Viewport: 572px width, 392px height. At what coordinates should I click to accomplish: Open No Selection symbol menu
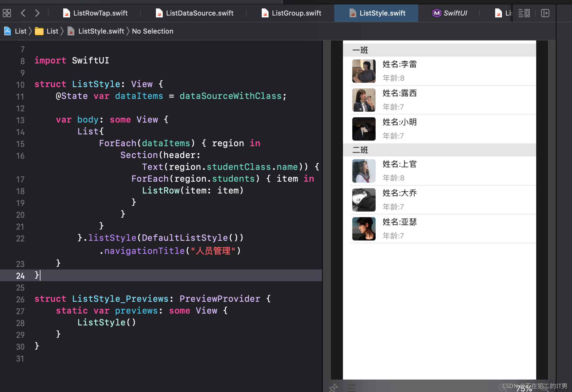152,31
